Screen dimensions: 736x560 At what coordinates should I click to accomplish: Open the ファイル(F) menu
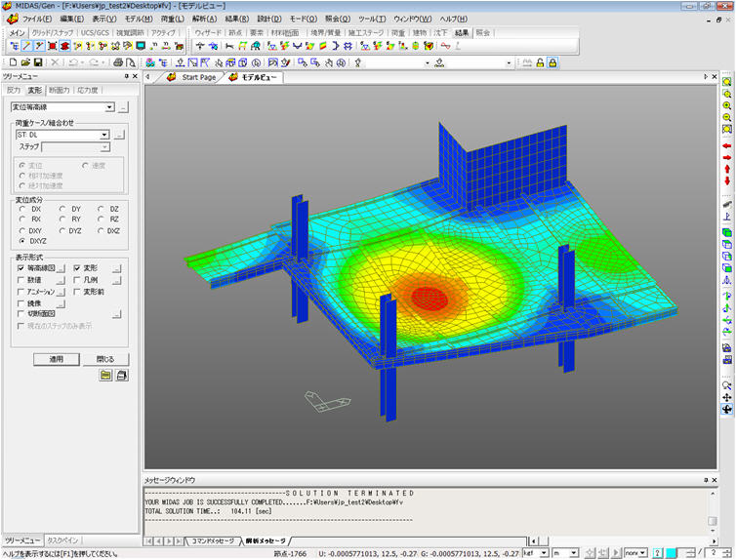37,19
